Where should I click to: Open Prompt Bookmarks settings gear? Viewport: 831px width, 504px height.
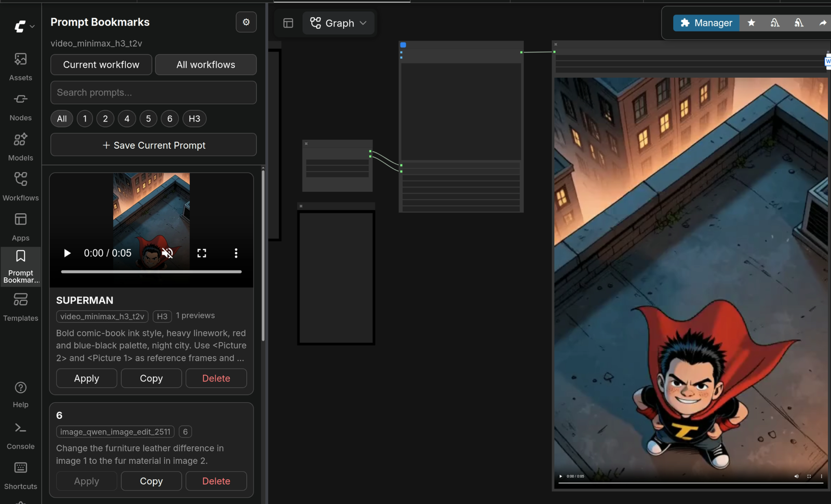(x=246, y=22)
